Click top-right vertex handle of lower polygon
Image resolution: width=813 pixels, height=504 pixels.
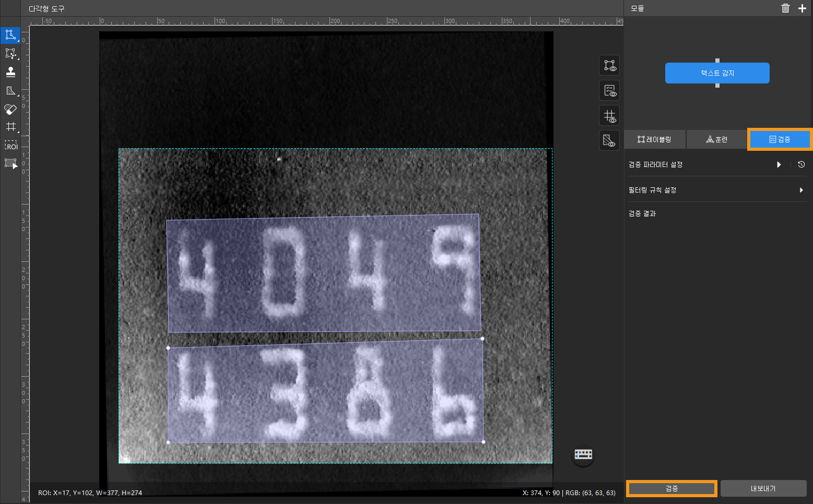coord(482,339)
